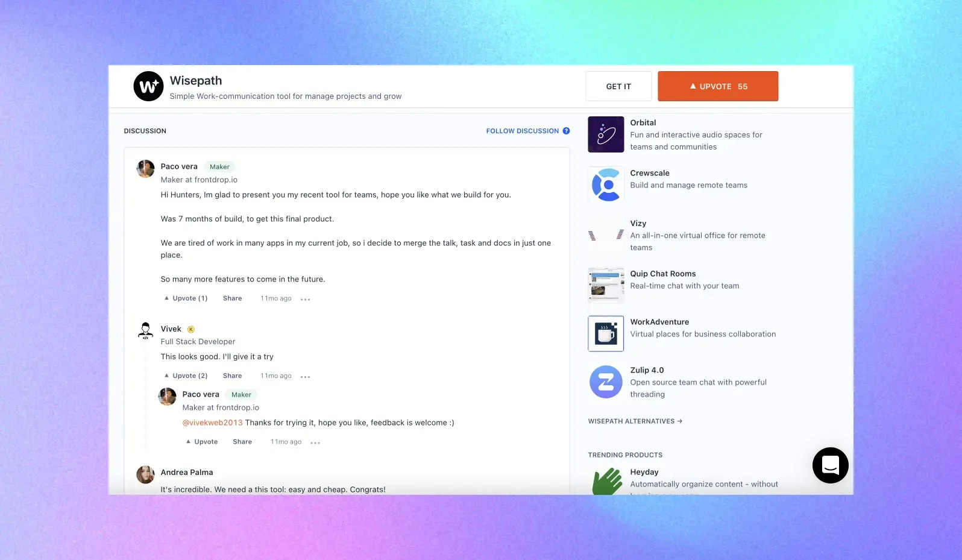Upvote Paco vera's first comment, Upvote (1)
Viewport: 962px width, 560px height.
pyautogui.click(x=186, y=298)
